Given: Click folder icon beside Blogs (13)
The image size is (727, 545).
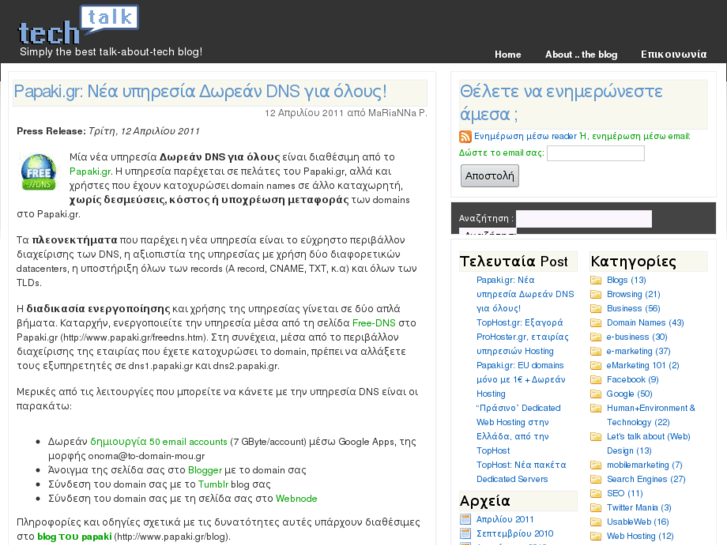Looking at the screenshot, I should click(x=596, y=280).
